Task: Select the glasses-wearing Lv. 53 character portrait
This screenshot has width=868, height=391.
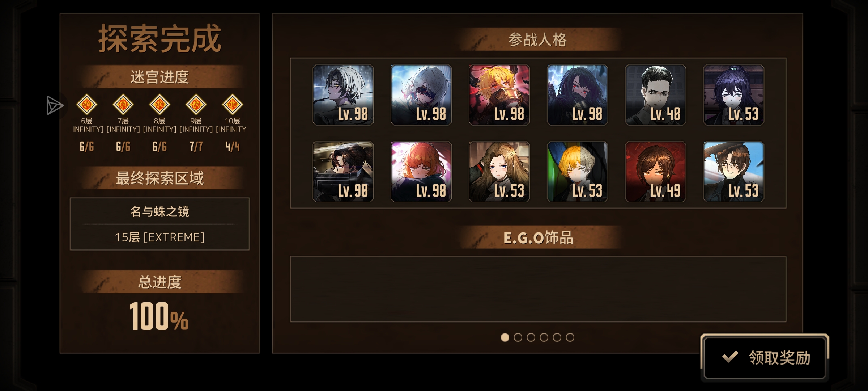Action: click(733, 172)
